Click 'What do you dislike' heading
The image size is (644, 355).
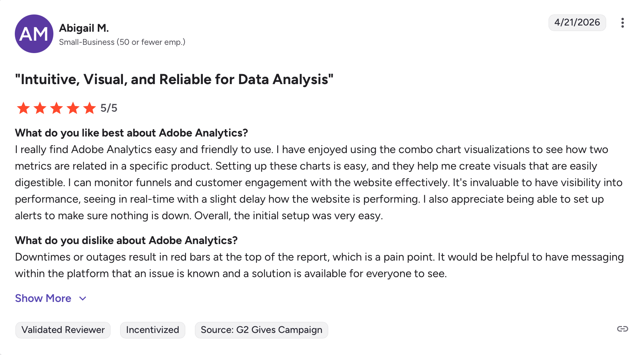point(126,240)
